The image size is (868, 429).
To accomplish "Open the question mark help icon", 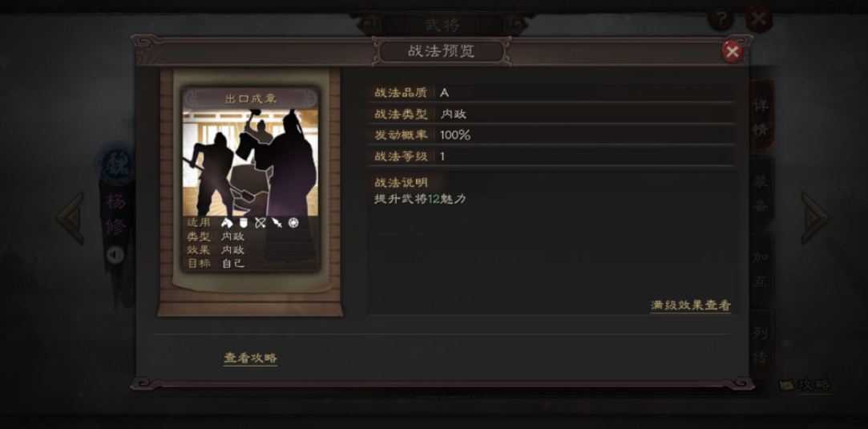I will click(721, 20).
